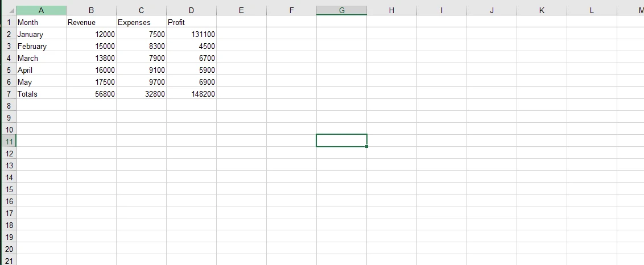The width and height of the screenshot is (644, 265).
Task: Select row 1 header
Action: click(8, 23)
